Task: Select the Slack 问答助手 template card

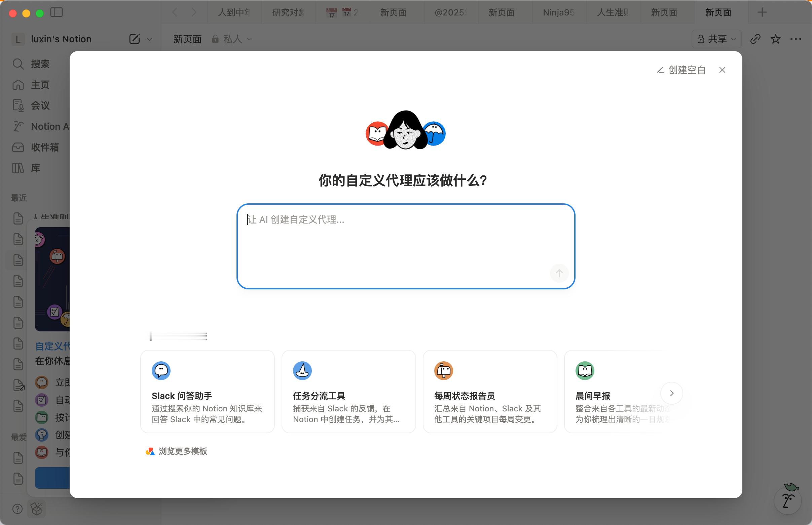Action: coord(207,391)
